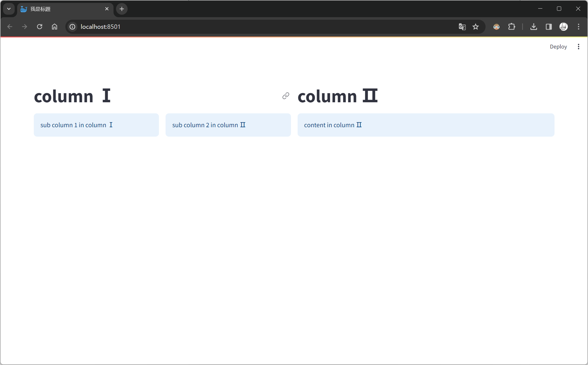View site information icon in address bar
This screenshot has width=588, height=365.
(x=72, y=27)
